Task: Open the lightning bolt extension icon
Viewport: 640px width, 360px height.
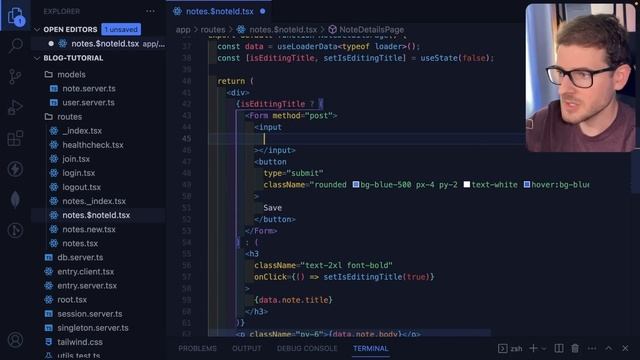Action: tap(15, 169)
